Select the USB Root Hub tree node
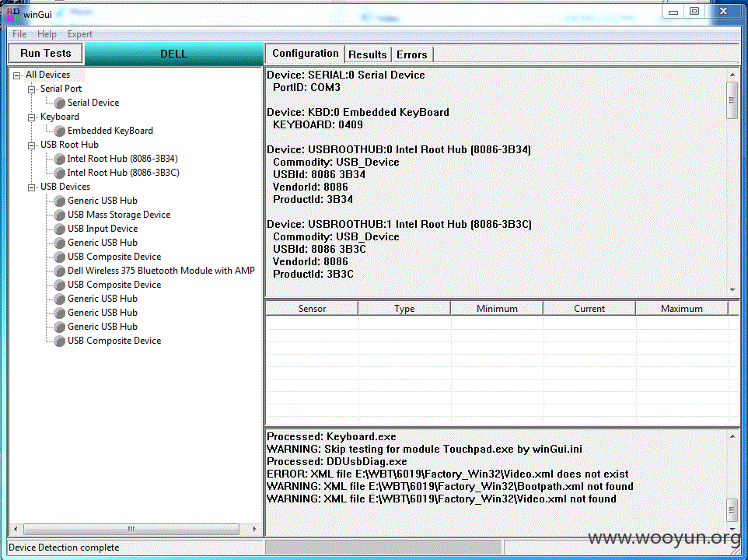Image resolution: width=748 pixels, height=560 pixels. point(70,145)
